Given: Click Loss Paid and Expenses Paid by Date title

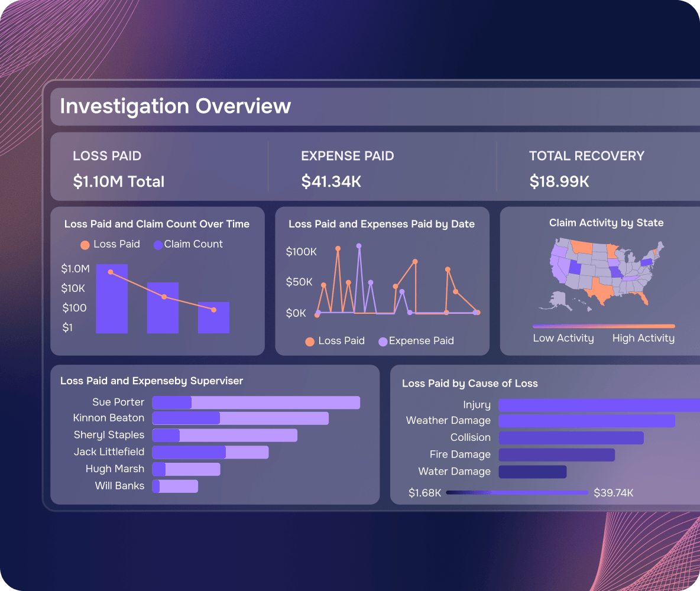Looking at the screenshot, I should click(x=381, y=224).
